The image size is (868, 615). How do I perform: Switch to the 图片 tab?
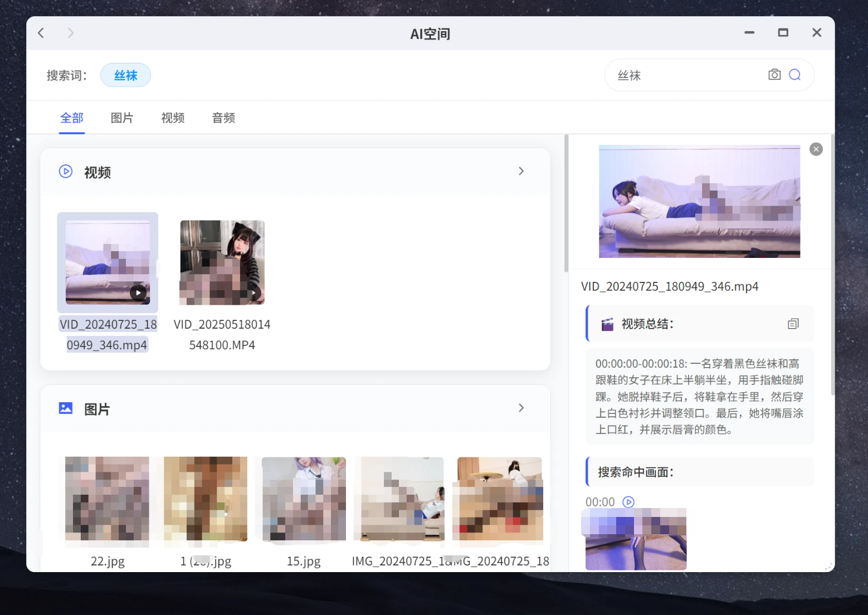pyautogui.click(x=122, y=118)
